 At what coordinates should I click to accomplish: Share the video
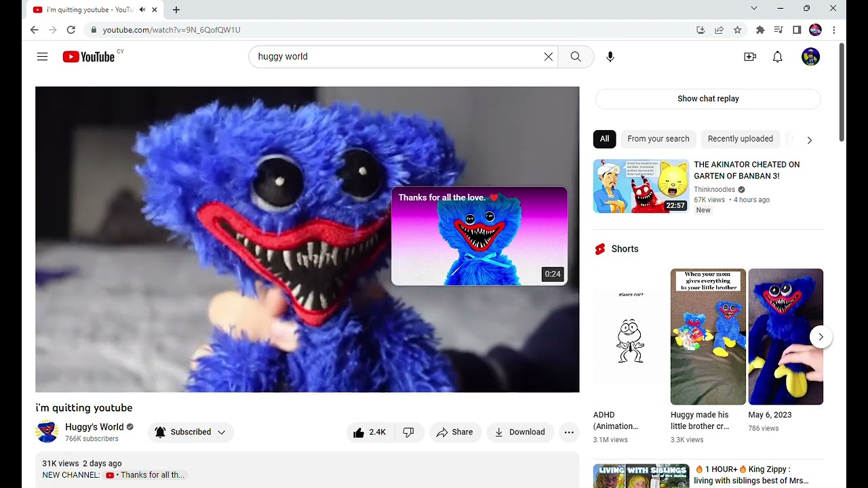455,432
